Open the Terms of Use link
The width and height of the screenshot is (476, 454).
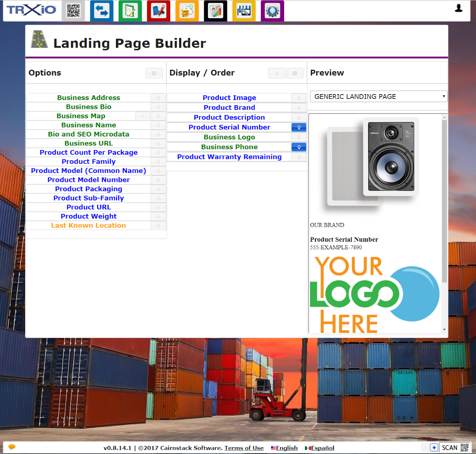244,448
